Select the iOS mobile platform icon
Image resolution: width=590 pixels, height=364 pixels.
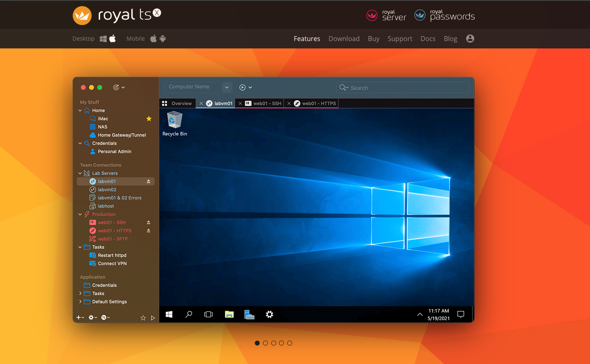153,39
